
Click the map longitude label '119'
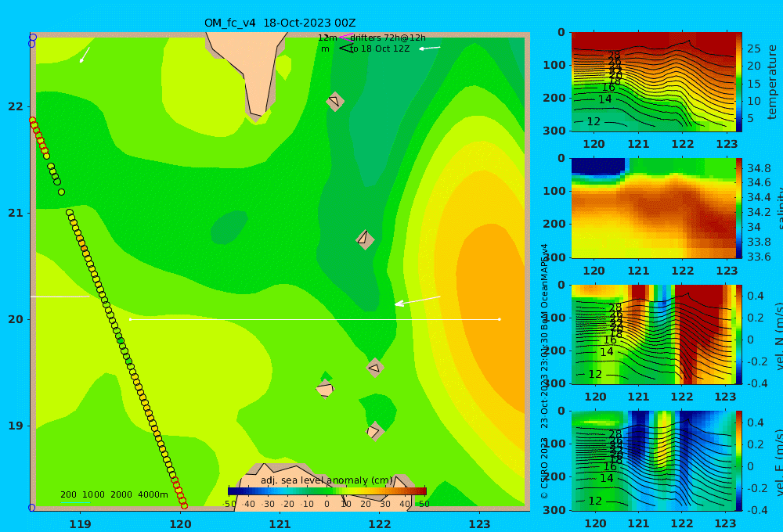coord(81,524)
